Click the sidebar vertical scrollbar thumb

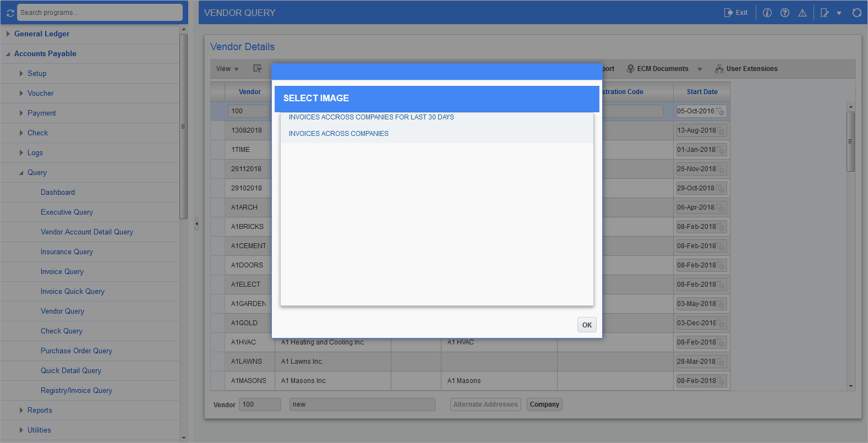click(x=184, y=127)
